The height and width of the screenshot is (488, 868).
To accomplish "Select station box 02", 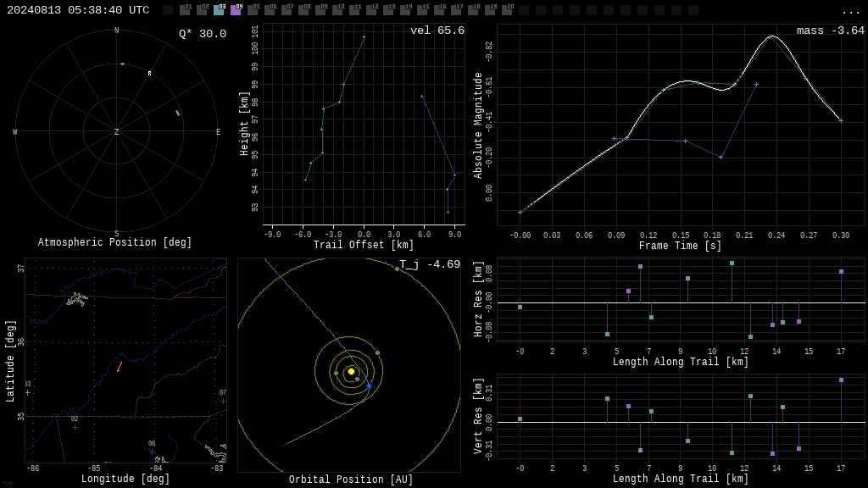I will (x=202, y=9).
